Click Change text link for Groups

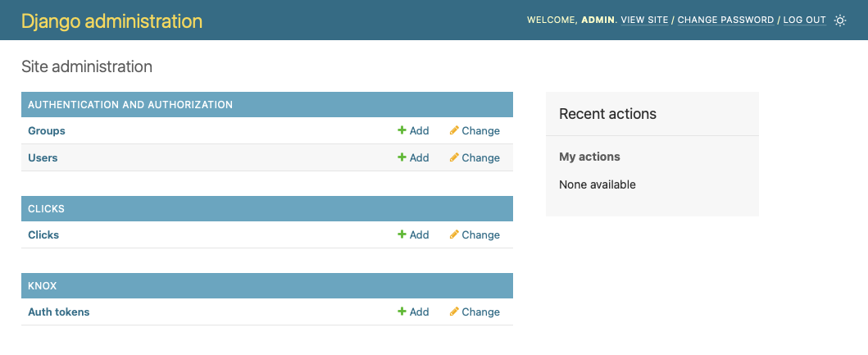pyautogui.click(x=480, y=130)
